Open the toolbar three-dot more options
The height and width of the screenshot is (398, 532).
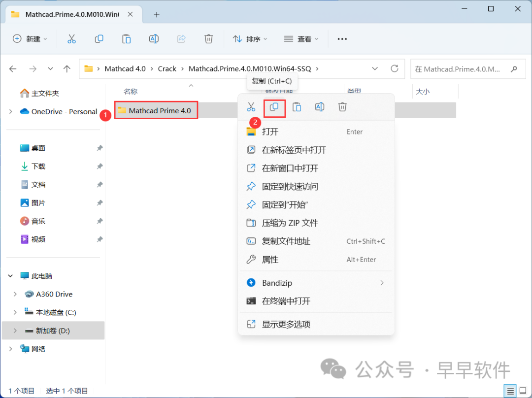[342, 39]
